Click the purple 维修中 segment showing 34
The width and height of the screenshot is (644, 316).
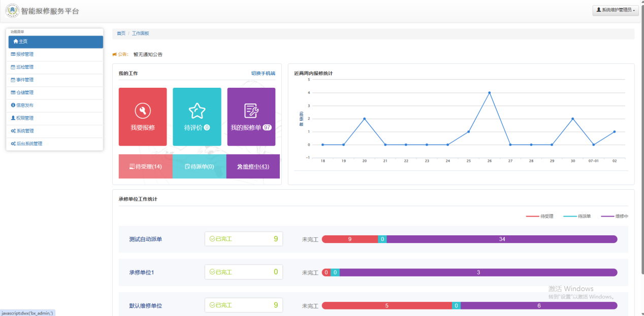[x=502, y=239]
